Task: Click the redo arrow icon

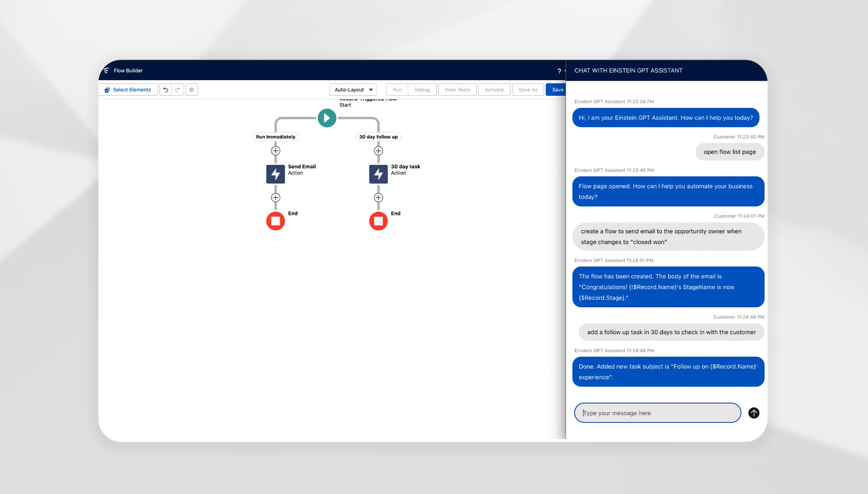Action: (177, 90)
